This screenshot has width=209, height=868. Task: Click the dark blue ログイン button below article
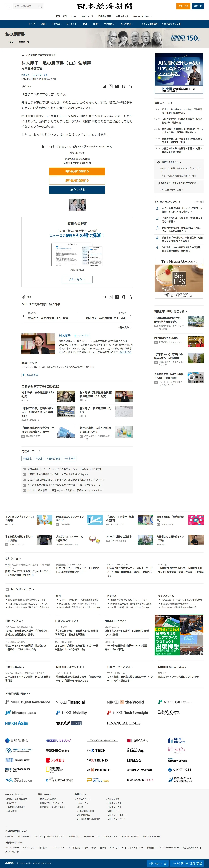click(x=77, y=190)
